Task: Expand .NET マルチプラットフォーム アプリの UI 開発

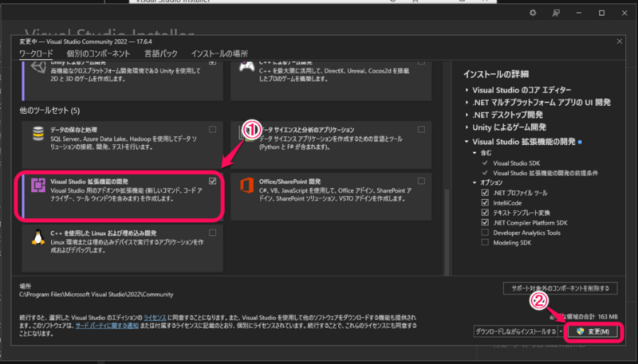Action: coord(467,103)
